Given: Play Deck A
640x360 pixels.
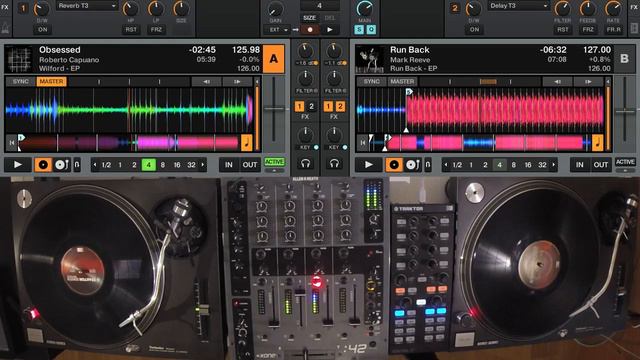Looking at the screenshot, I should [18, 164].
